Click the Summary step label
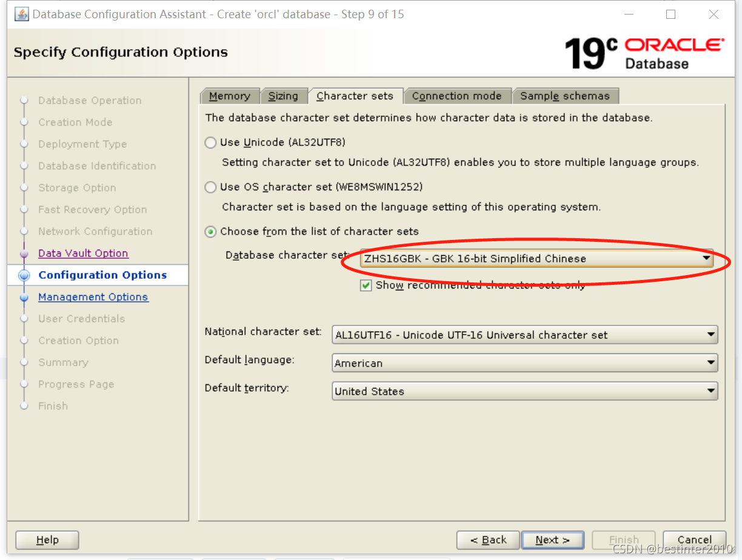This screenshot has height=560, width=742. coord(63,362)
